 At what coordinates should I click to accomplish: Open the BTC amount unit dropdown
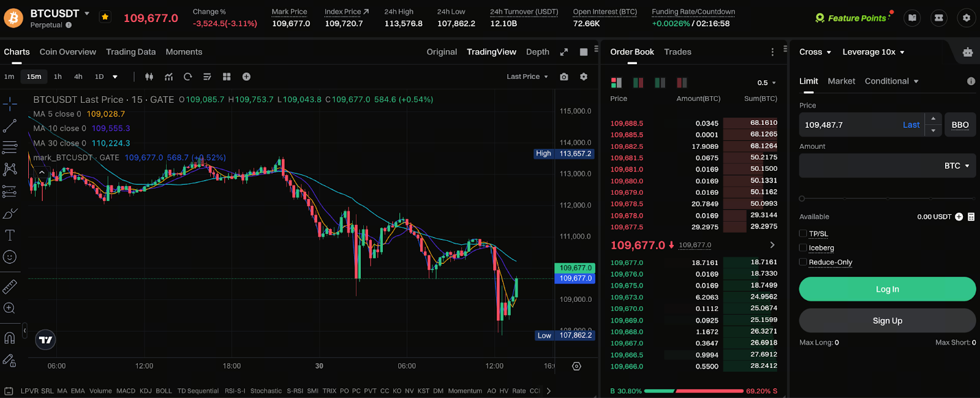(957, 166)
